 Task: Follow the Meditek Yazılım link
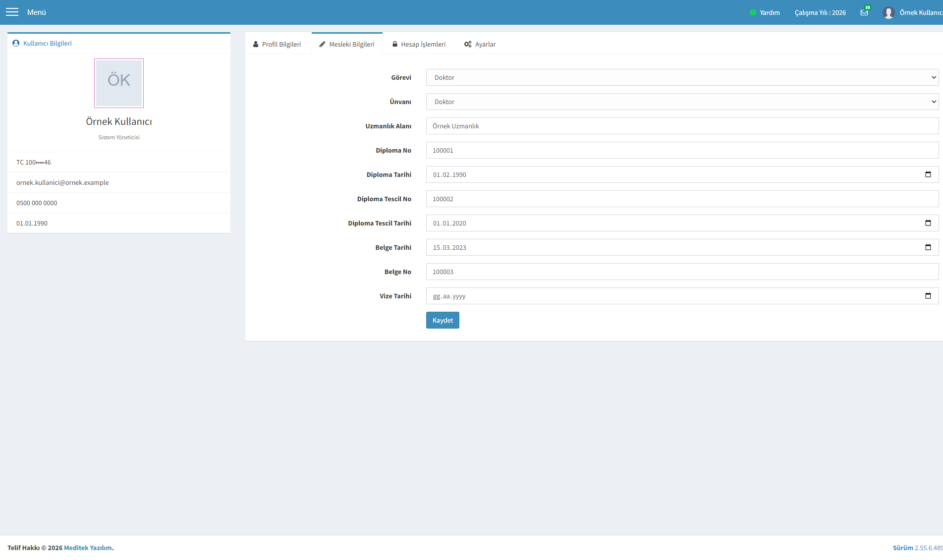(88, 548)
